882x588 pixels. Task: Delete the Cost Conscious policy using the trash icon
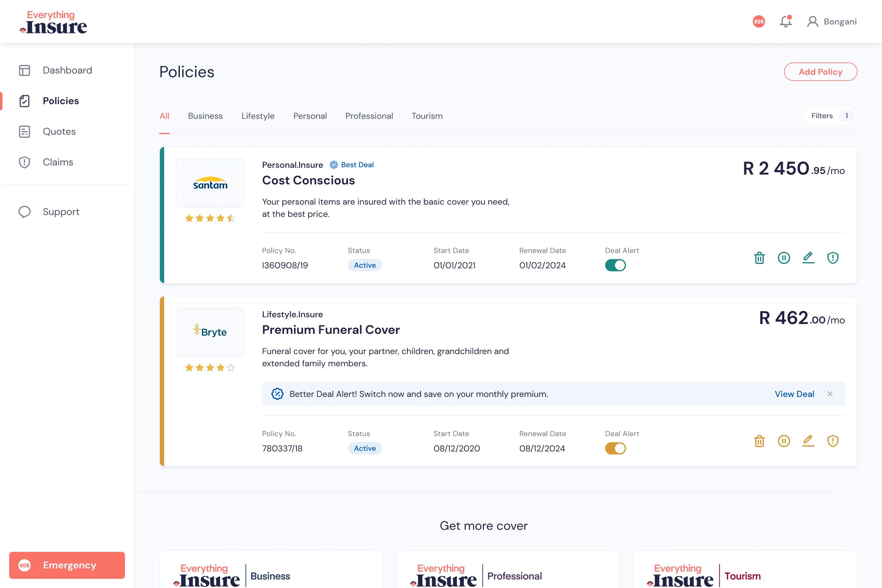point(759,258)
